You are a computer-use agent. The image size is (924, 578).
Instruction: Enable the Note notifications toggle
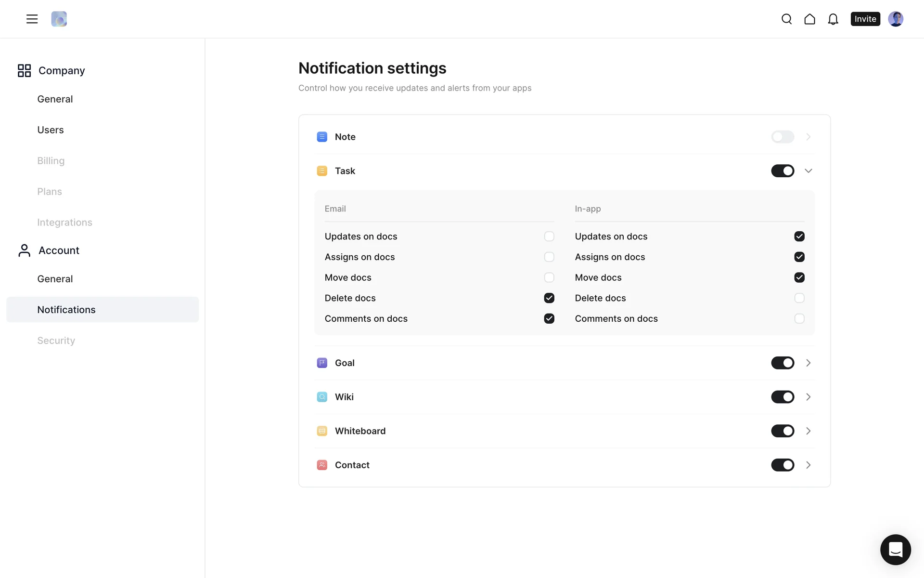(x=782, y=137)
